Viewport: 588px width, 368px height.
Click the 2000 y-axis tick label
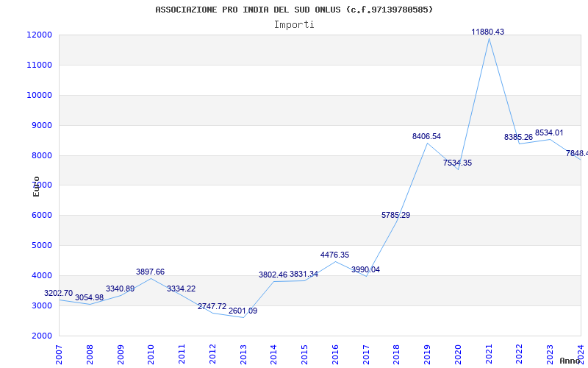pos(41,336)
